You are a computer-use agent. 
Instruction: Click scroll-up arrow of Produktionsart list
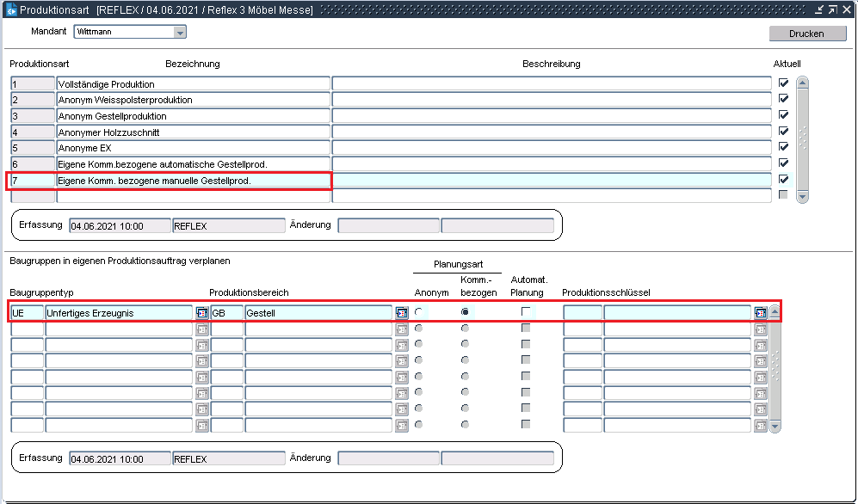(802, 83)
